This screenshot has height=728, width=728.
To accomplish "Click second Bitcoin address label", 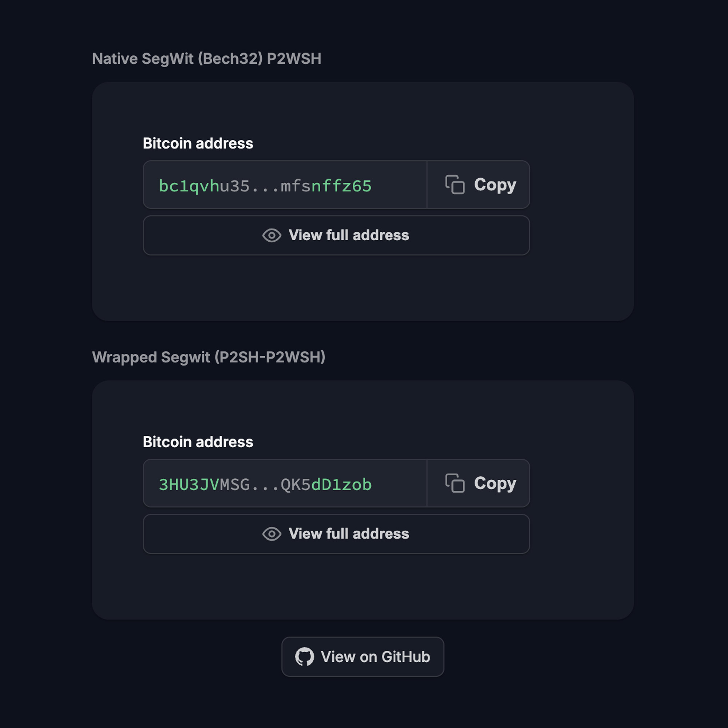I will pyautogui.click(x=198, y=442).
